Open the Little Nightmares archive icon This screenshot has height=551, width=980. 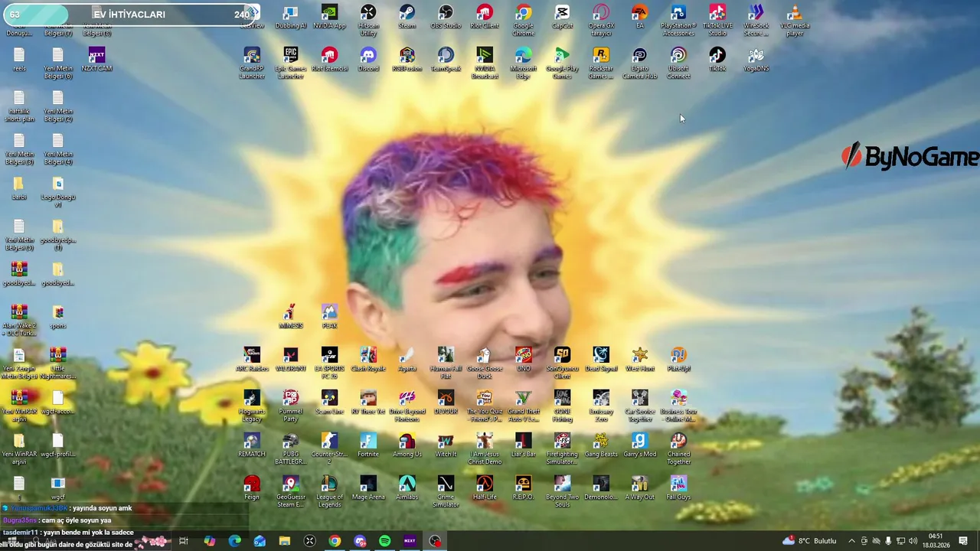pyautogui.click(x=57, y=364)
